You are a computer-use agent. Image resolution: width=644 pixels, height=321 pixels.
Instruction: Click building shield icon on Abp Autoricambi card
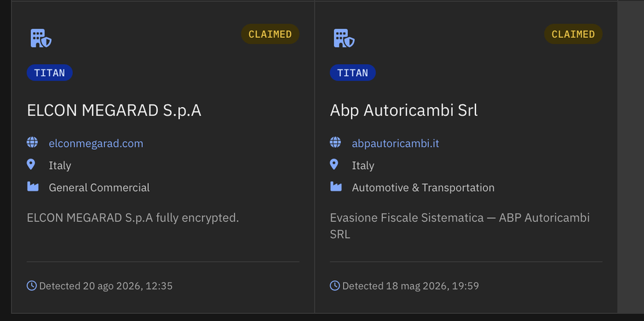[x=344, y=38]
